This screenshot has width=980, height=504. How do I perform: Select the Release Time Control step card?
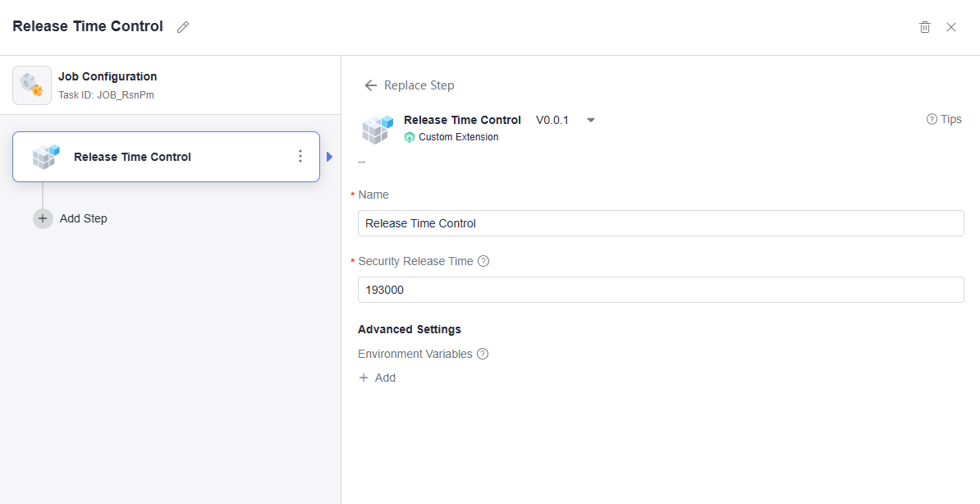coord(166,157)
